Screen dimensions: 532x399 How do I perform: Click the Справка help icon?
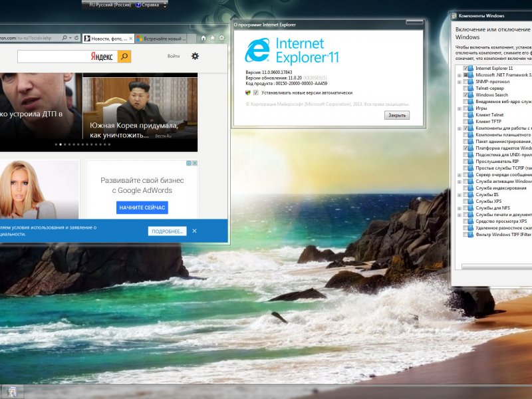coord(138,5)
